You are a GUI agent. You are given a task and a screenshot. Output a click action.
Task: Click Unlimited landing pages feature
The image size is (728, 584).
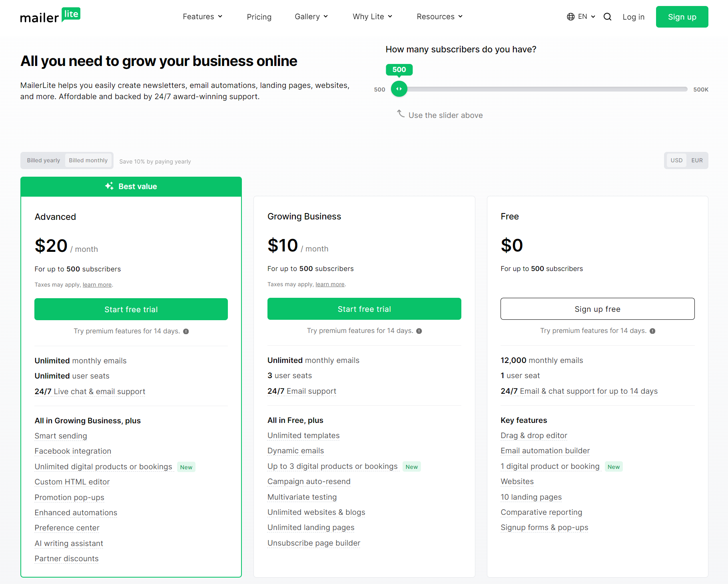tap(311, 528)
